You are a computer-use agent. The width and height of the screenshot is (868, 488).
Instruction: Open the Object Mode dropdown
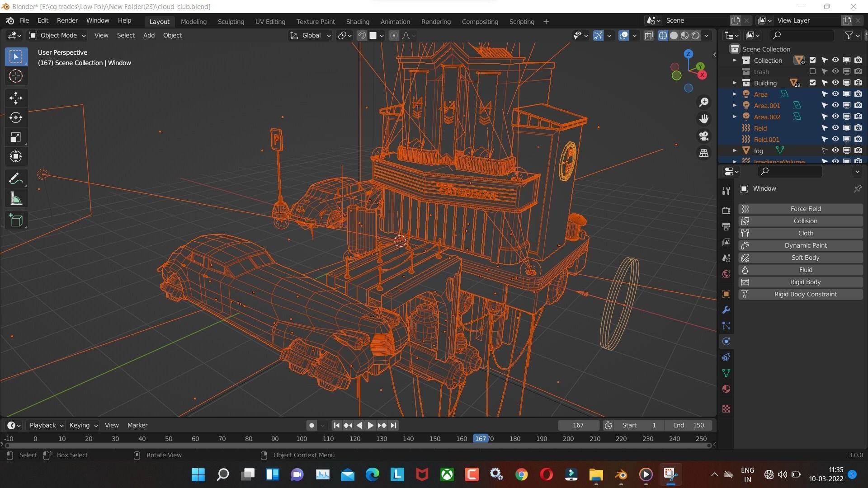[57, 35]
